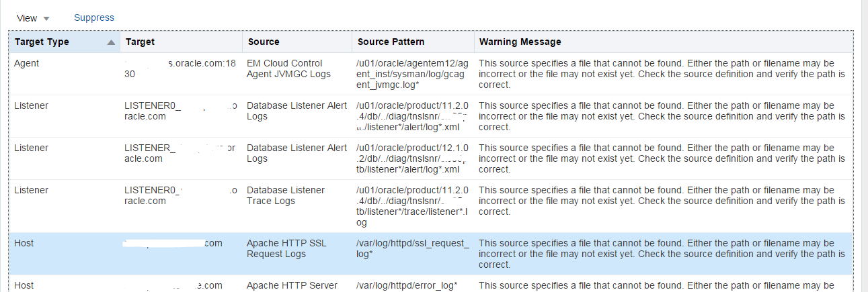Click the Source column header
Screen dimensions: 868x292
pyautogui.click(x=297, y=42)
